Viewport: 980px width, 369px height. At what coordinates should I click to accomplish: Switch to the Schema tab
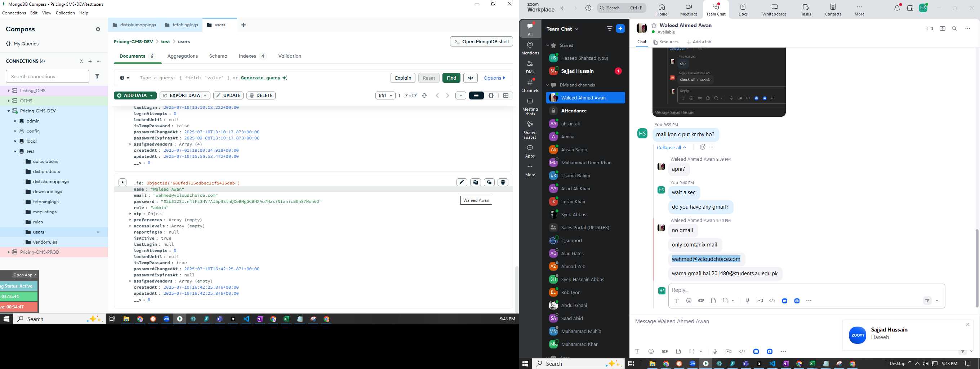218,56
